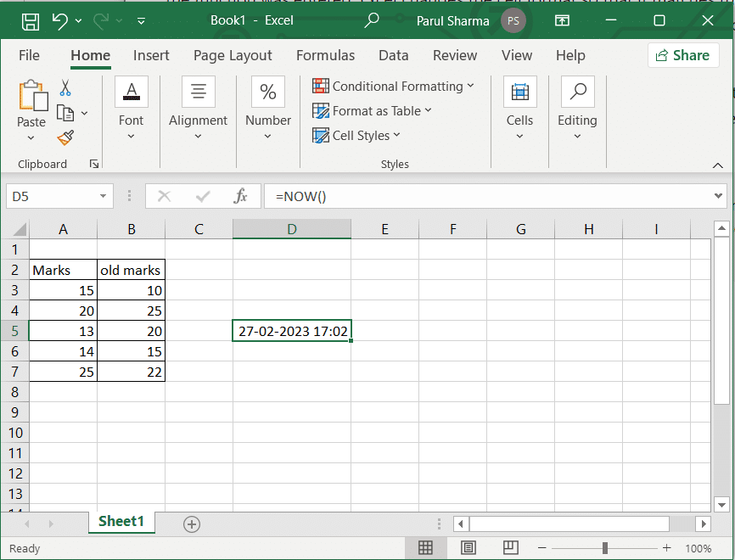Switch to Page Break Preview icon
Screen dimensions: 735x560
point(510,548)
